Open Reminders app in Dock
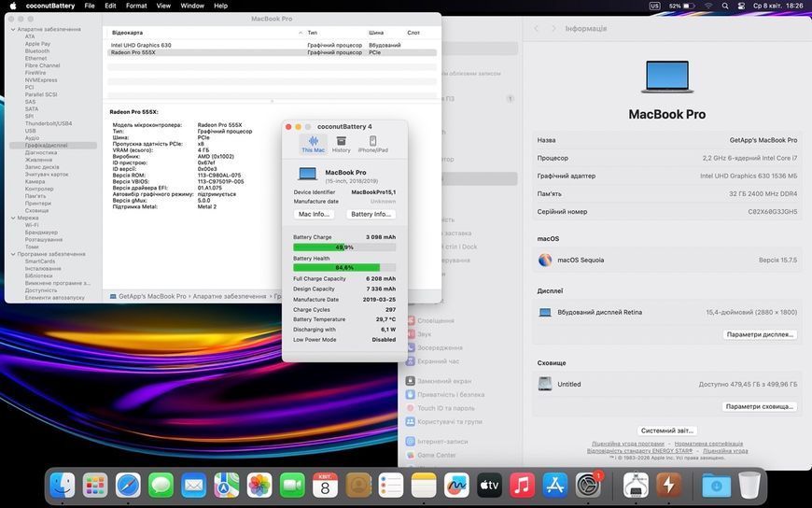Screen dimensions: 812x508 (x=391, y=486)
